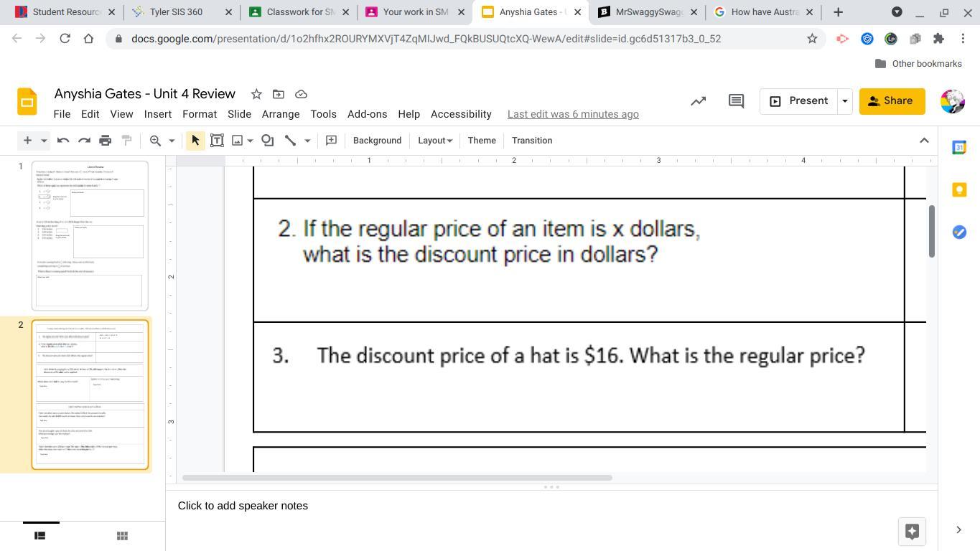
Task: Click the speaker notes field
Action: (551, 506)
